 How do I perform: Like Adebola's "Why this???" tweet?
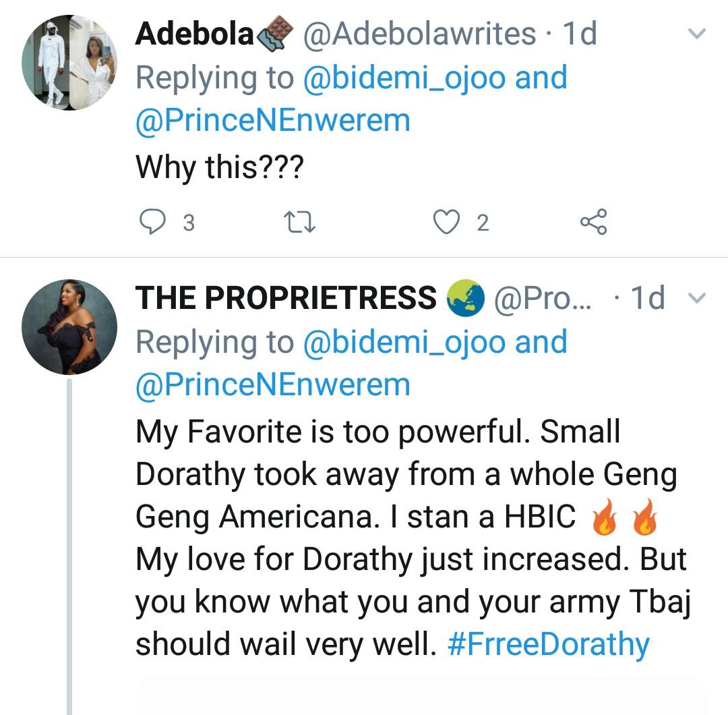pos(446,222)
